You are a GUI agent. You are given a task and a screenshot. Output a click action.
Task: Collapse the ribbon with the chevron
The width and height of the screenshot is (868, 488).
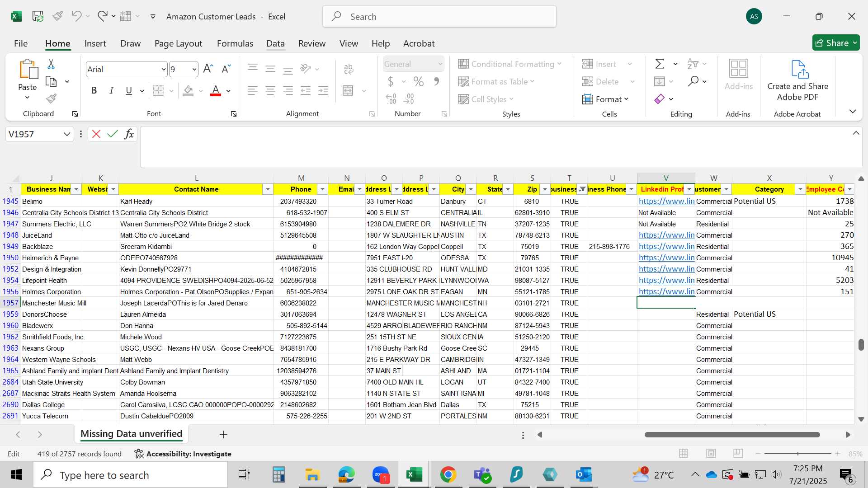[853, 111]
